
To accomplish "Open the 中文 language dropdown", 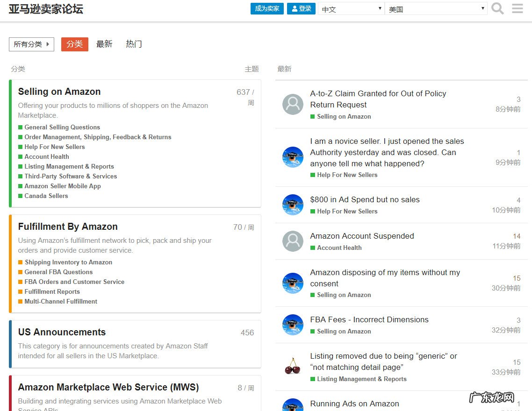I will pyautogui.click(x=351, y=9).
